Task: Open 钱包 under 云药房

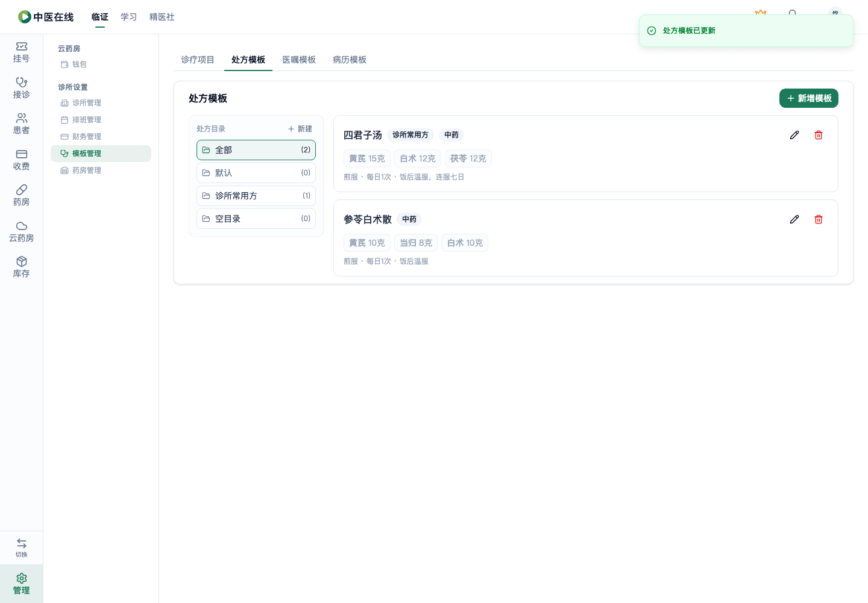Action: tap(101, 64)
